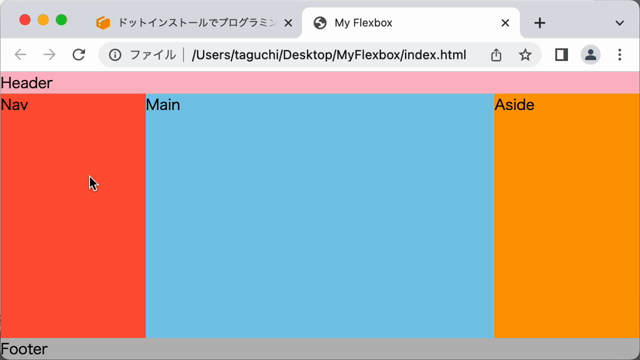Toggle the browser side panel
The height and width of the screenshot is (360, 640).
point(562,55)
